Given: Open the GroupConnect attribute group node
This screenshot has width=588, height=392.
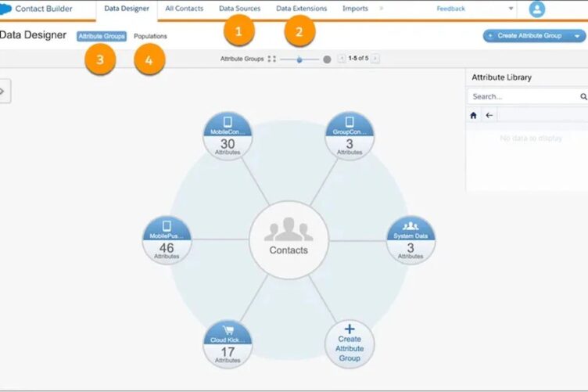Looking at the screenshot, I should coord(349,136).
